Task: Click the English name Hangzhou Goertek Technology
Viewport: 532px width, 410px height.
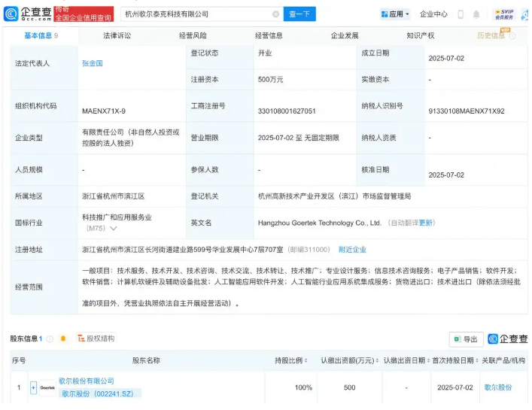Action: [320, 223]
